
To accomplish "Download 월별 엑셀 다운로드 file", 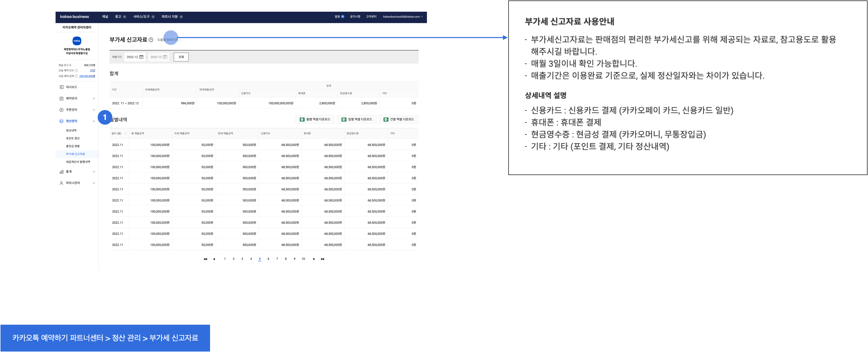I will [x=315, y=119].
